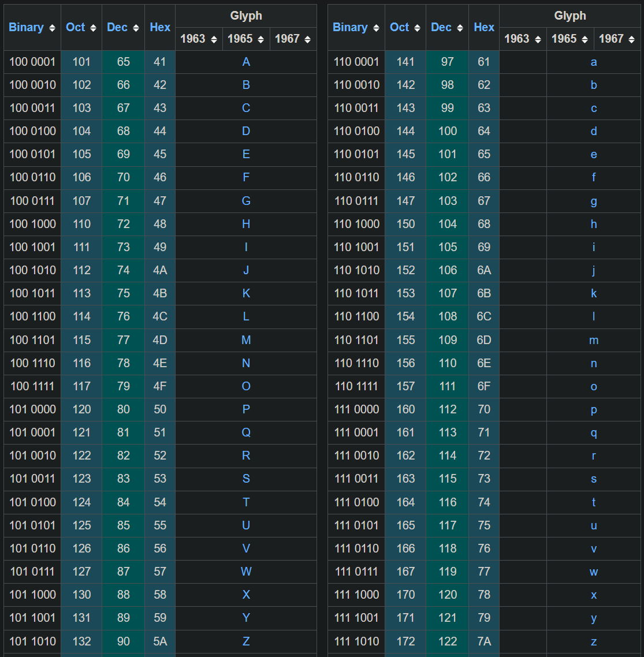Image resolution: width=644 pixels, height=657 pixels.
Task: Click binary cell 100 0001
Action: 32,62
